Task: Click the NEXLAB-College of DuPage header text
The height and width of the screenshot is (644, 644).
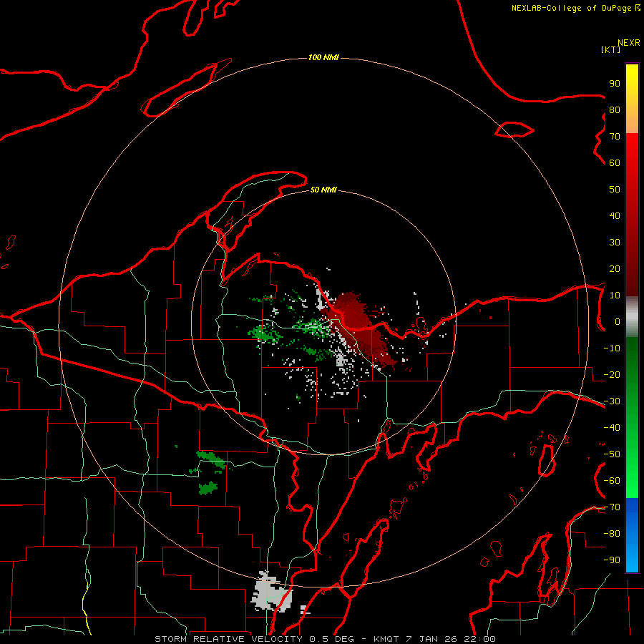Action: click(x=575, y=8)
